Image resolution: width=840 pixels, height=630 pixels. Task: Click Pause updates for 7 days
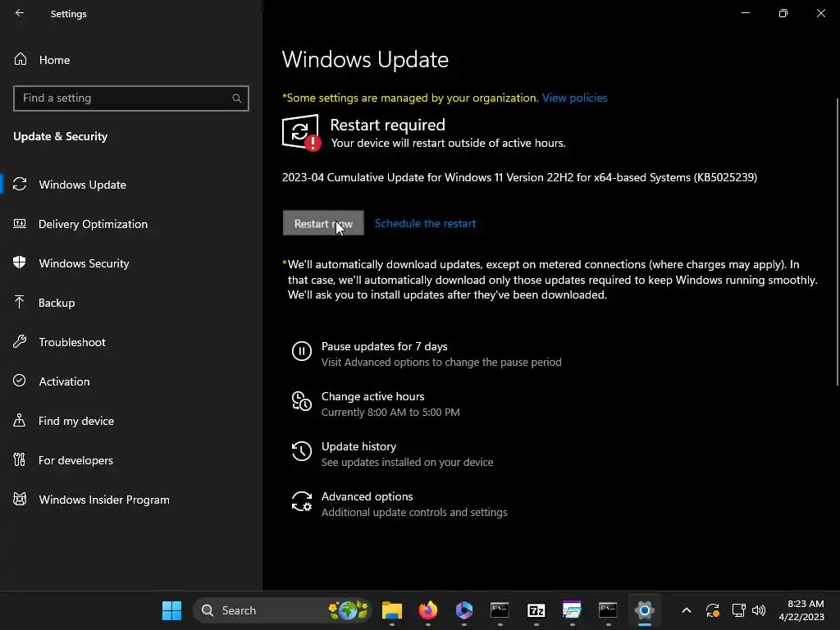pos(384,347)
